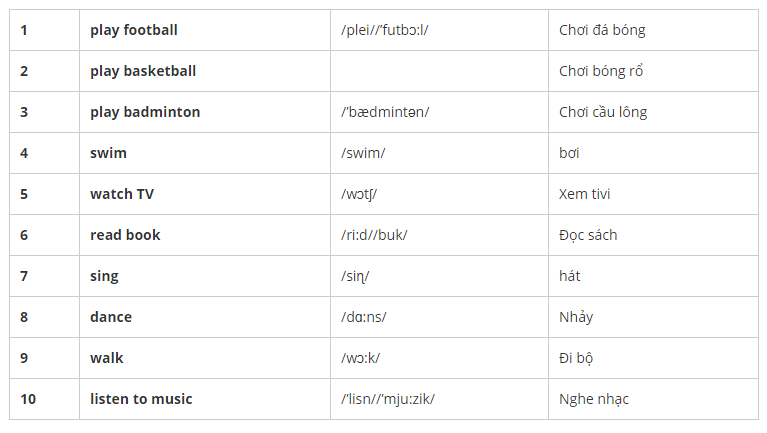Select the translation 'Nghe nhạc'
Viewport: 767px width, 433px height.
(594, 399)
